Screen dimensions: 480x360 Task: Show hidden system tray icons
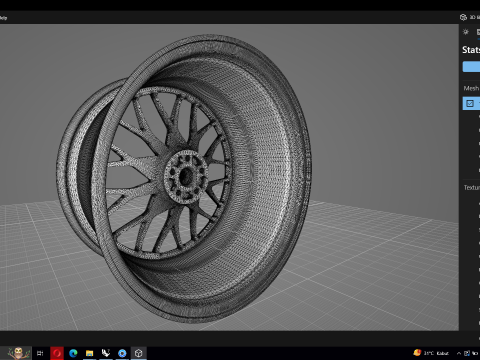coord(459,353)
